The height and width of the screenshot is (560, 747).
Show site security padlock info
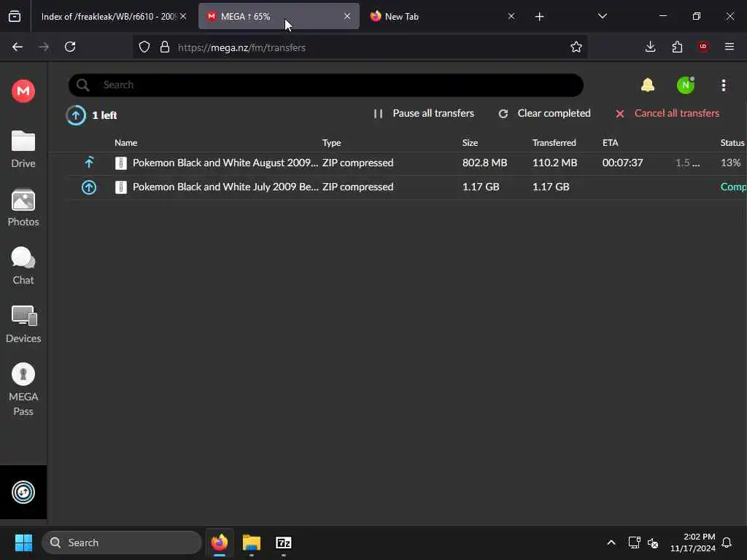tap(165, 47)
